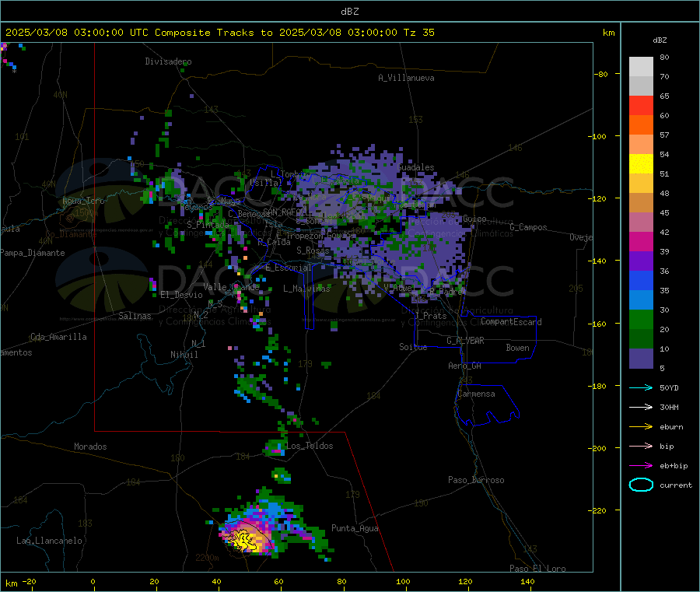Screen dimensions: 700x592
Task: Click the 'Tz 35' threshold text
Action: [418, 33]
